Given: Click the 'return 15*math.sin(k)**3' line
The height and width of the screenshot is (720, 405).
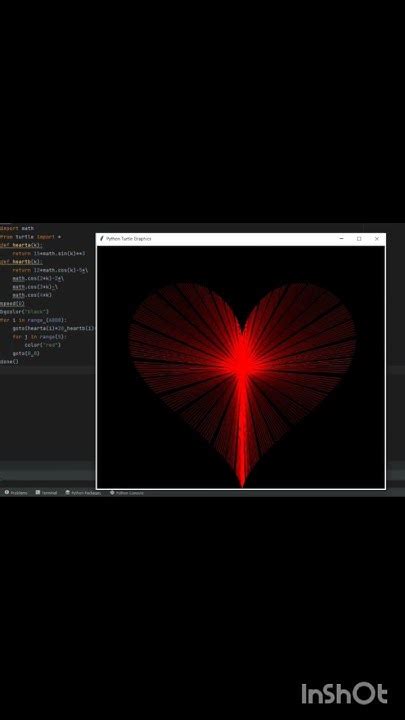Looking at the screenshot, I should 49,253.
